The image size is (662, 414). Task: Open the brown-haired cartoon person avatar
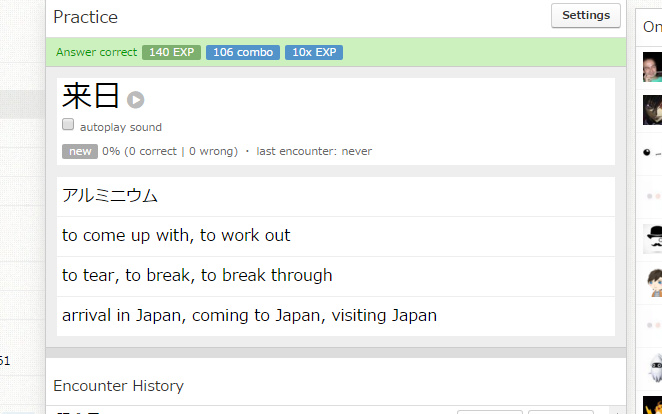[x=652, y=282]
